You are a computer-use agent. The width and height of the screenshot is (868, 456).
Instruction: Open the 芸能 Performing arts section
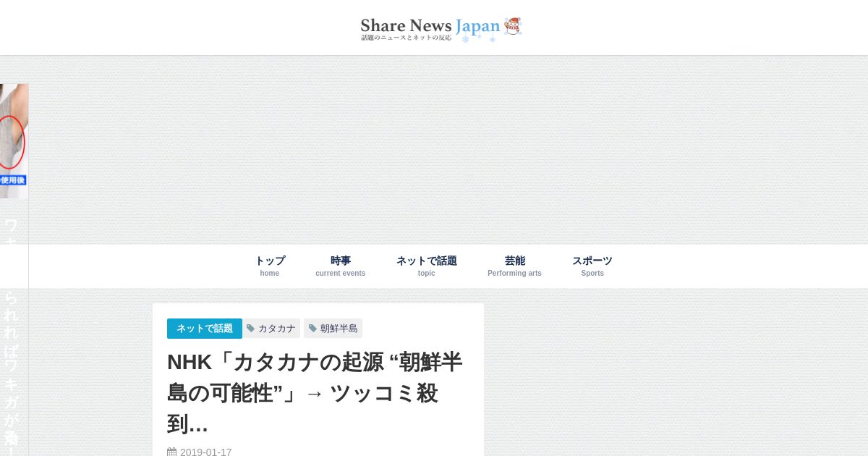point(514,266)
